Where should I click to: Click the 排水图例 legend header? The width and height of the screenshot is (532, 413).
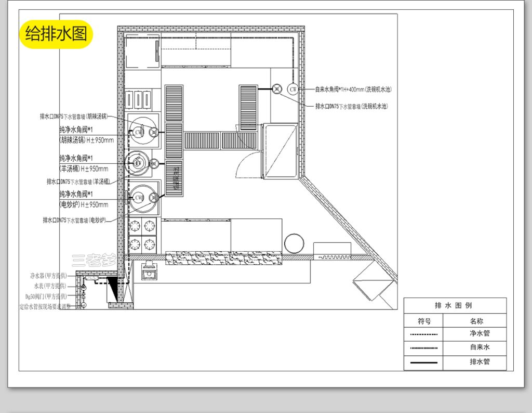(455, 305)
